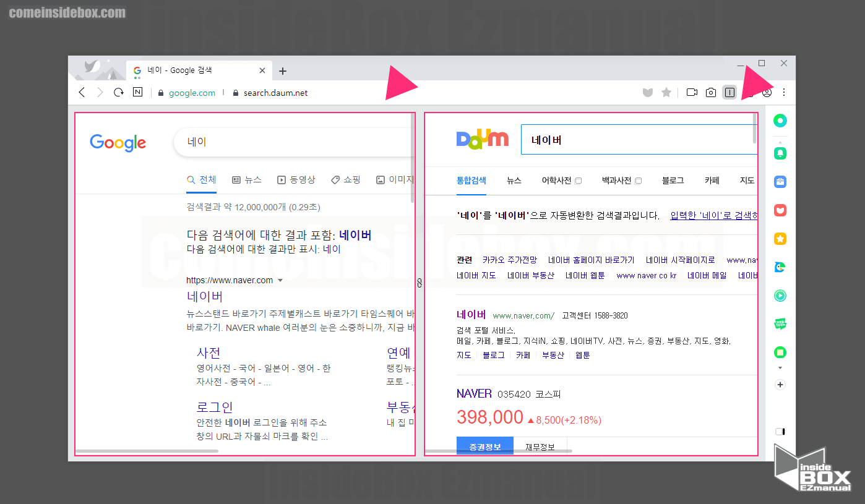Expand the dropdown arrow next to https://www.naver.com
The height and width of the screenshot is (504, 865).
click(x=280, y=281)
